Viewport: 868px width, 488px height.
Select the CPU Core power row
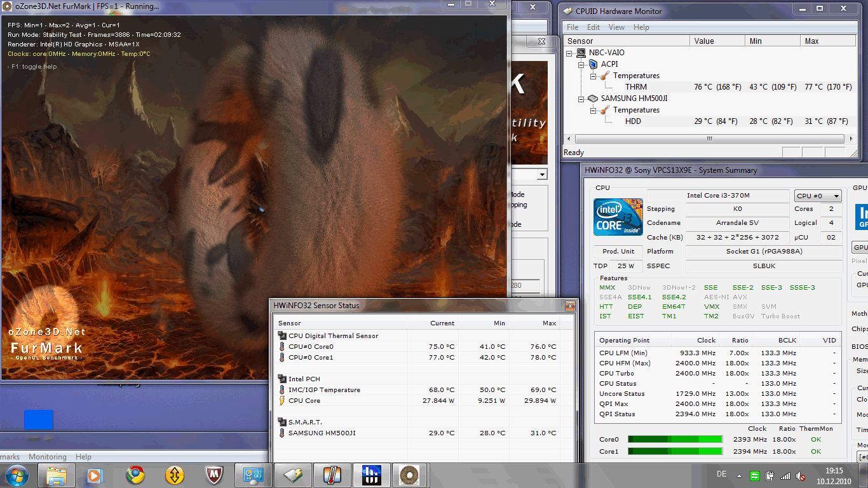(417, 401)
